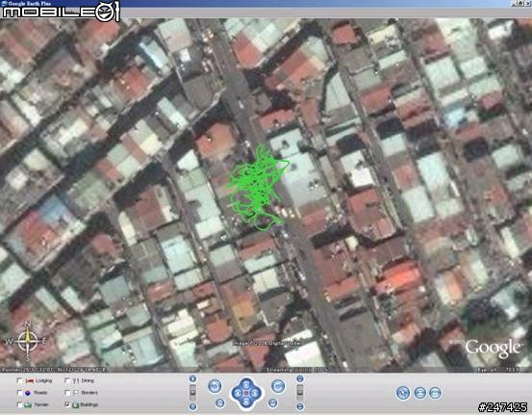Select the green GPS track on the map
Image resolution: width=532 pixels, height=415 pixels.
point(256,187)
